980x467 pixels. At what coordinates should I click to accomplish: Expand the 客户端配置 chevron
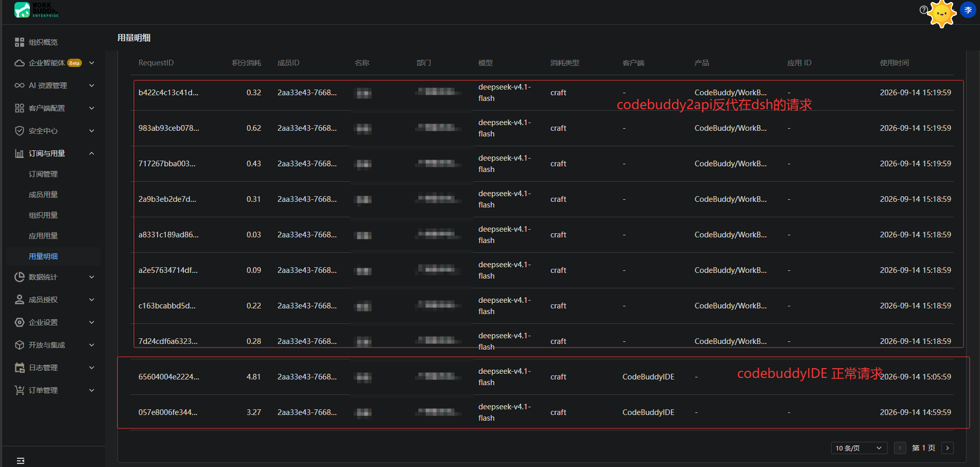pyautogui.click(x=92, y=108)
